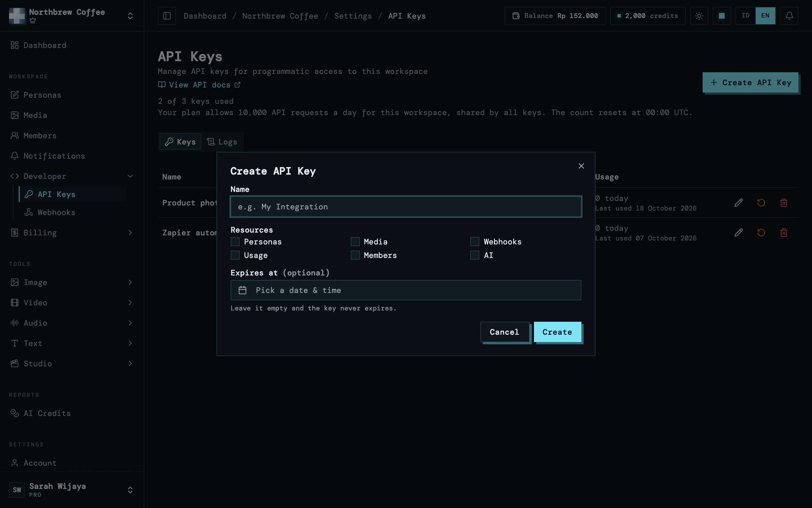The width and height of the screenshot is (812, 508).
Task: Expand the Video tools section
Action: coord(72,303)
